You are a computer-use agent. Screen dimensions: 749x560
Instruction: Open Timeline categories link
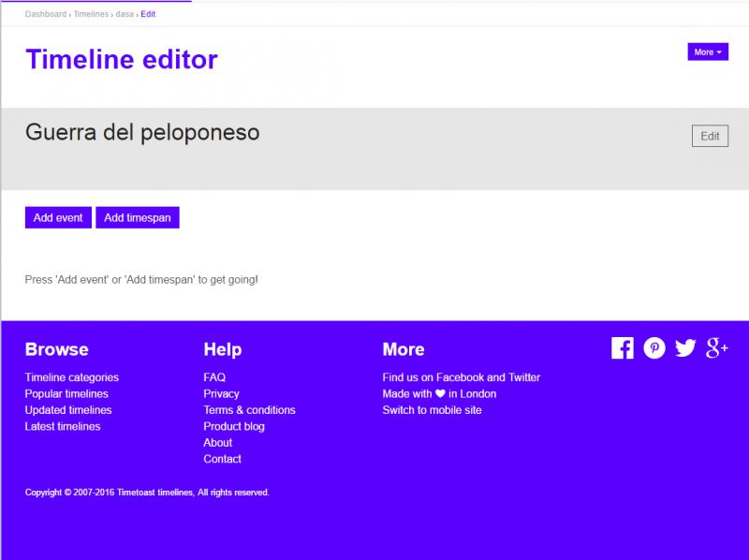click(72, 377)
